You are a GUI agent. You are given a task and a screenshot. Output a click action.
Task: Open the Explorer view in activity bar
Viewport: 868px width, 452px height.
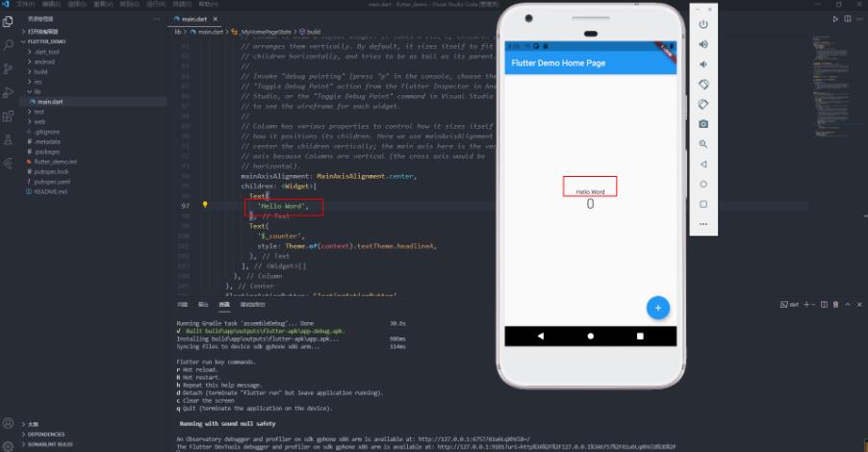click(x=8, y=21)
